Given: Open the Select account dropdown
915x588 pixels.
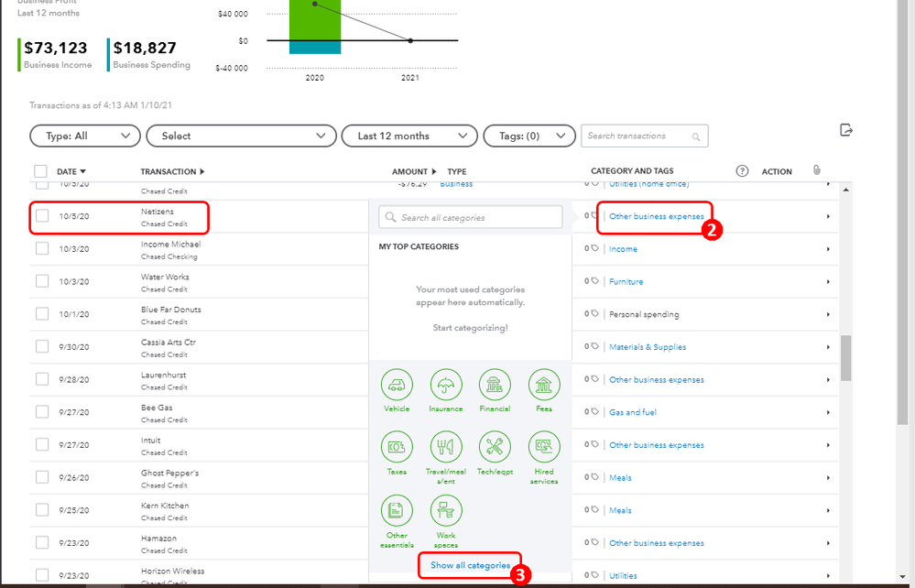Looking at the screenshot, I should [x=242, y=136].
